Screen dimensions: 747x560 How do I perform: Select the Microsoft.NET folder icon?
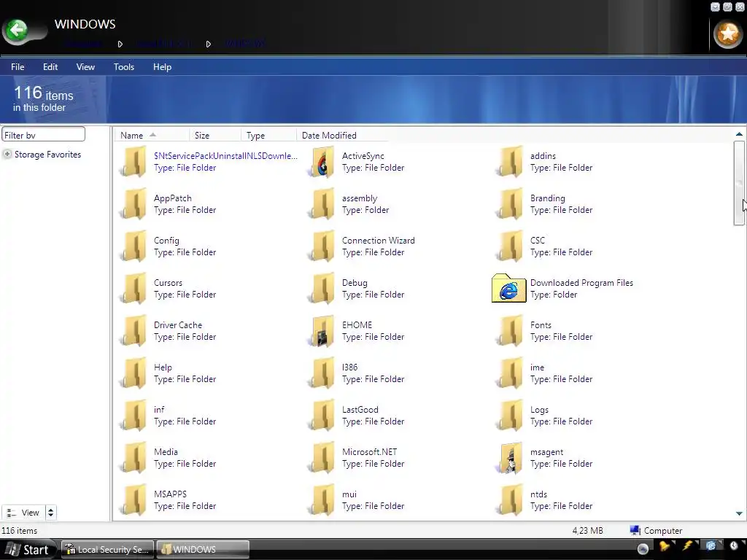pyautogui.click(x=322, y=458)
